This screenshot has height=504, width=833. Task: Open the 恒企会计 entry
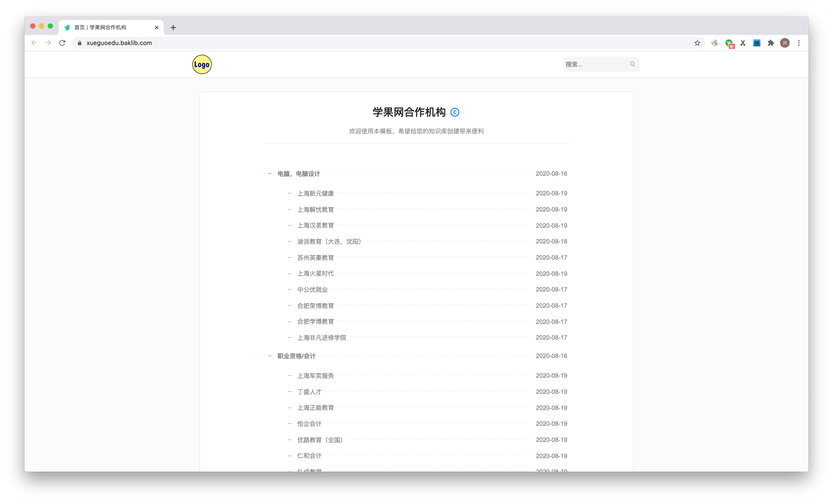pyautogui.click(x=309, y=424)
